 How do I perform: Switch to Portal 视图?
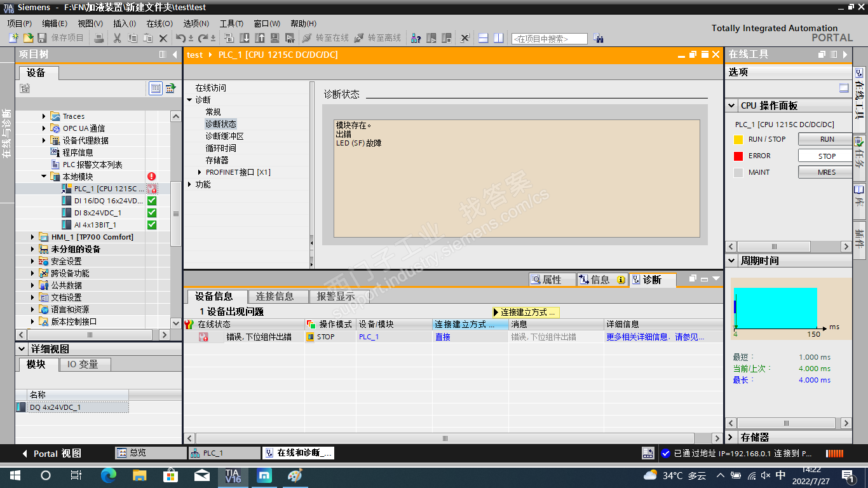click(x=51, y=453)
